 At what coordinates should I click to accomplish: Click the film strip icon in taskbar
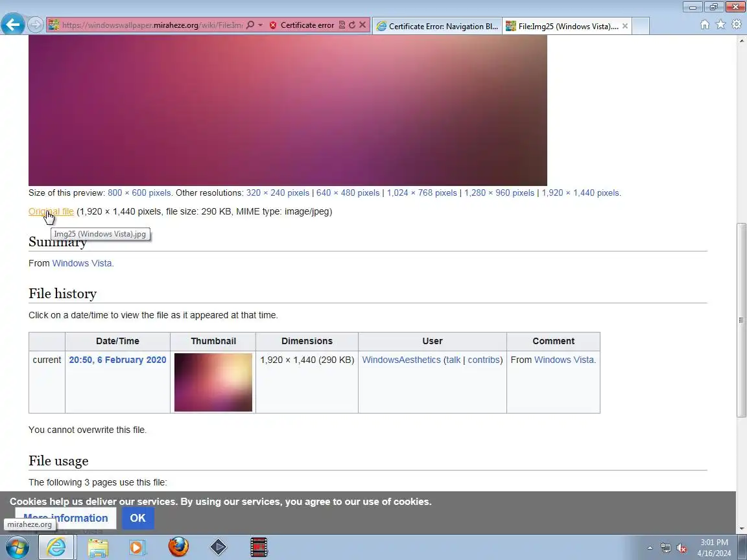point(259,548)
